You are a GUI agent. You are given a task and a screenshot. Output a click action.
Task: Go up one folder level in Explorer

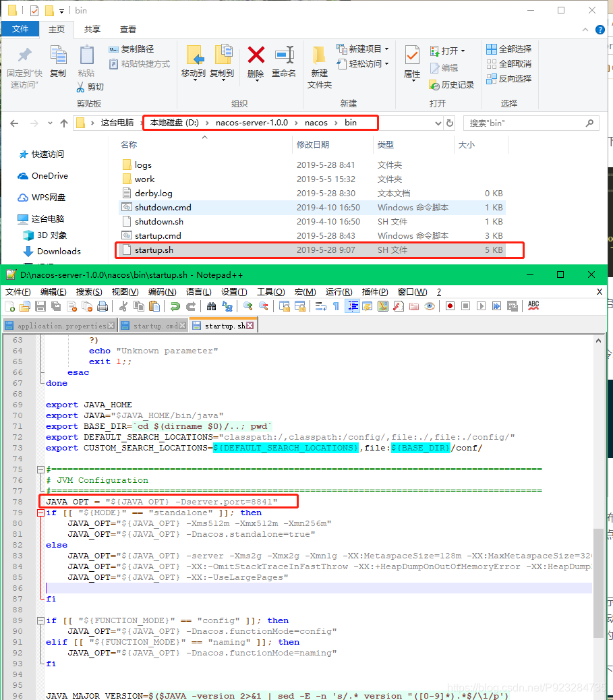click(x=64, y=123)
